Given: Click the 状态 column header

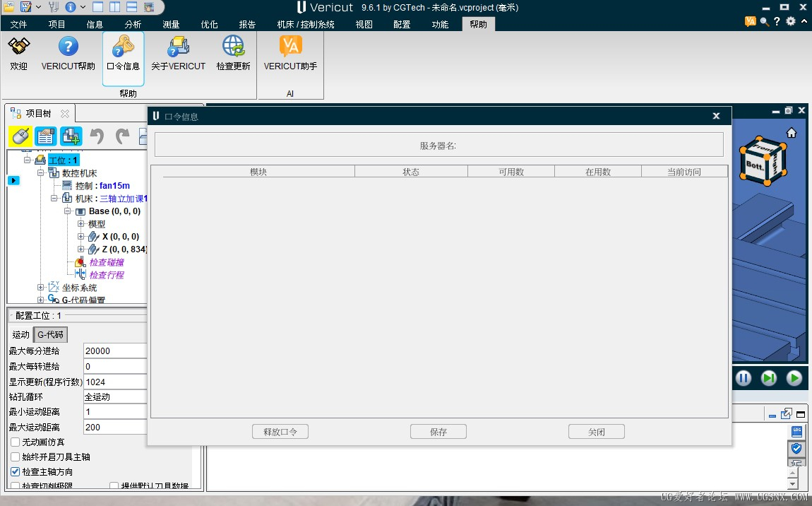Looking at the screenshot, I should point(411,172).
